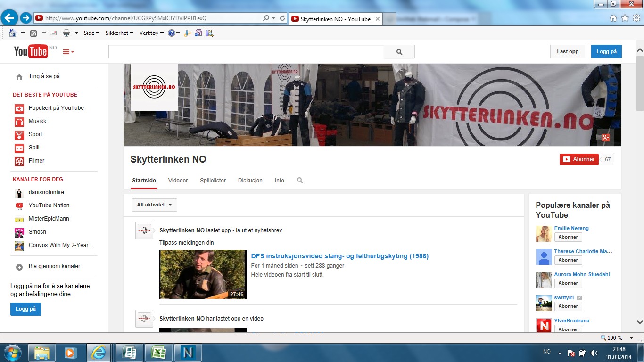Viewport: 644px width, 362px height.
Task: Click the browser address bar URL
Action: [126, 18]
